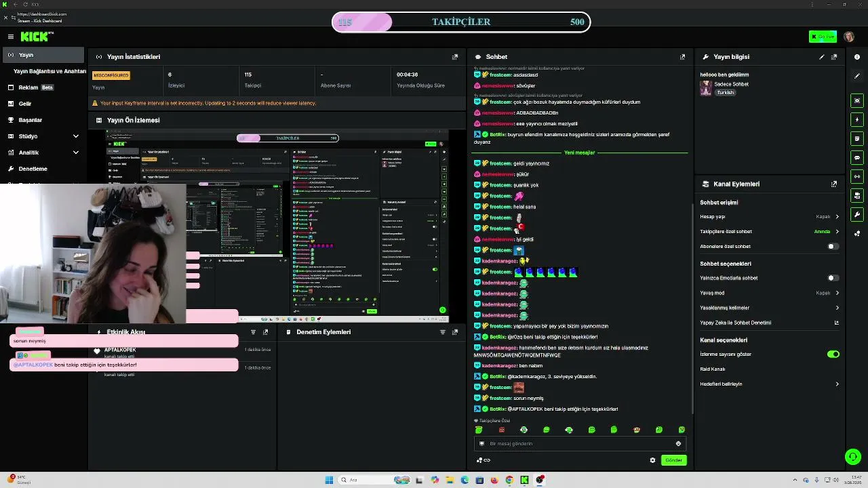Screen dimensions: 868x488
Task: Open the info icon in the right sidebar
Action: coord(857,57)
